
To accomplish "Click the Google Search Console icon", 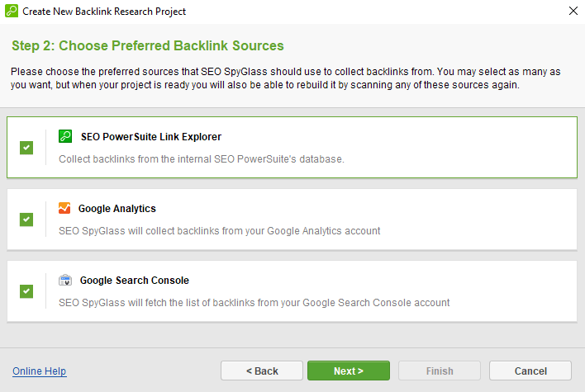I will click(65, 280).
